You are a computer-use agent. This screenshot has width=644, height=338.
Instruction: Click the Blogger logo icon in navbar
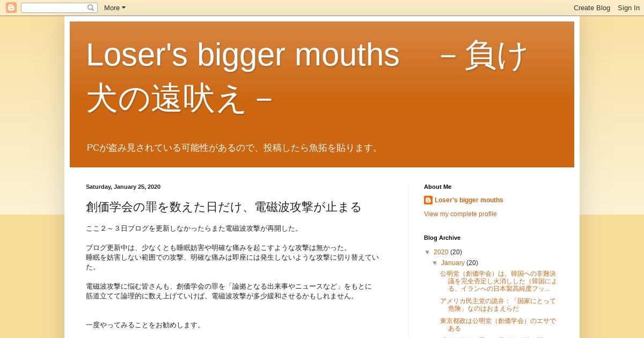tap(11, 8)
